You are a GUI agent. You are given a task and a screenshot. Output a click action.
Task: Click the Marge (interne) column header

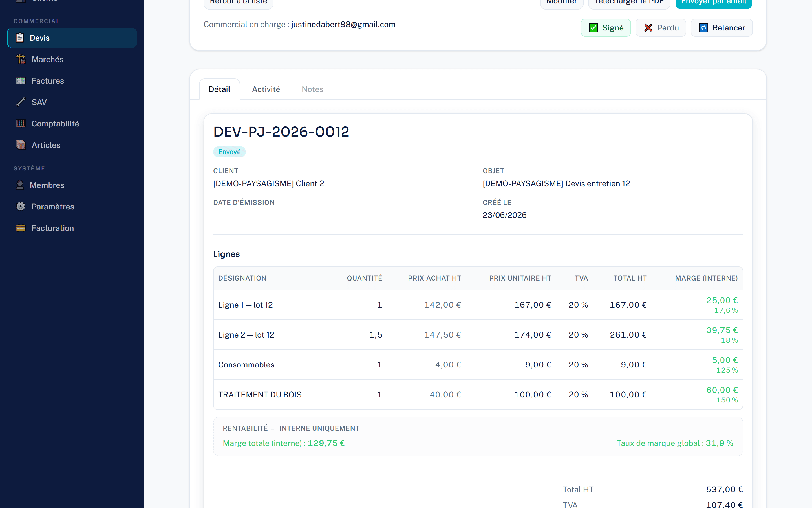[706, 278]
